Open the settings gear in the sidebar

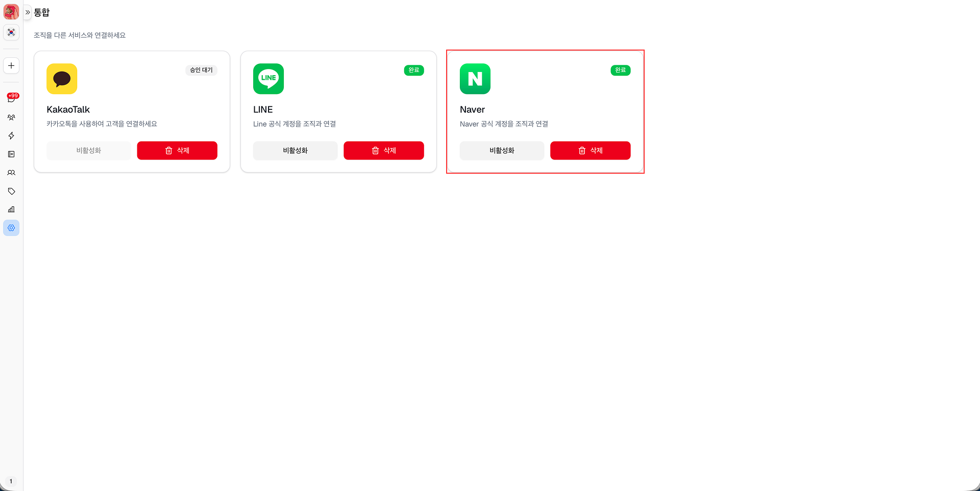[x=11, y=227]
